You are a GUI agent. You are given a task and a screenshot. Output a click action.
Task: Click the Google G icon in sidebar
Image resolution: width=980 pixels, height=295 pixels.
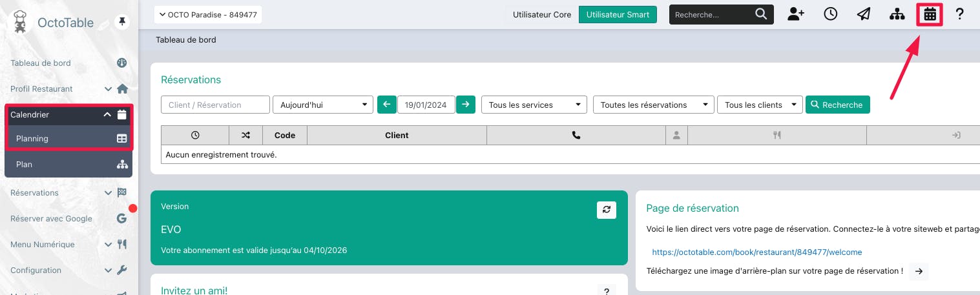tap(121, 219)
